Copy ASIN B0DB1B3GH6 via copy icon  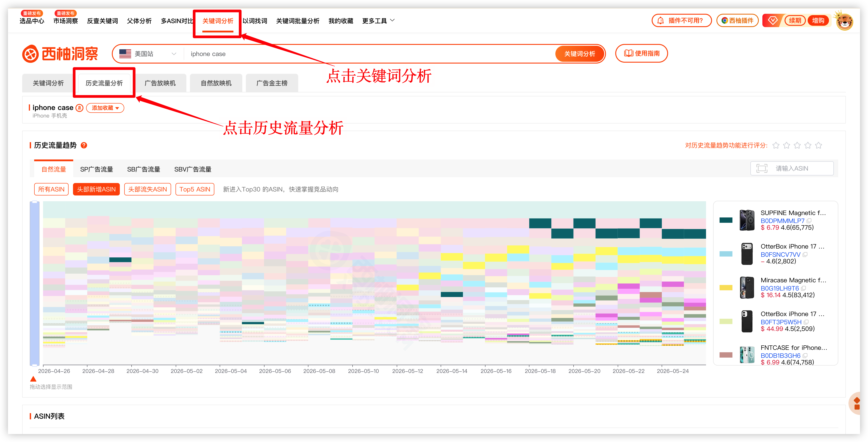[x=805, y=356]
